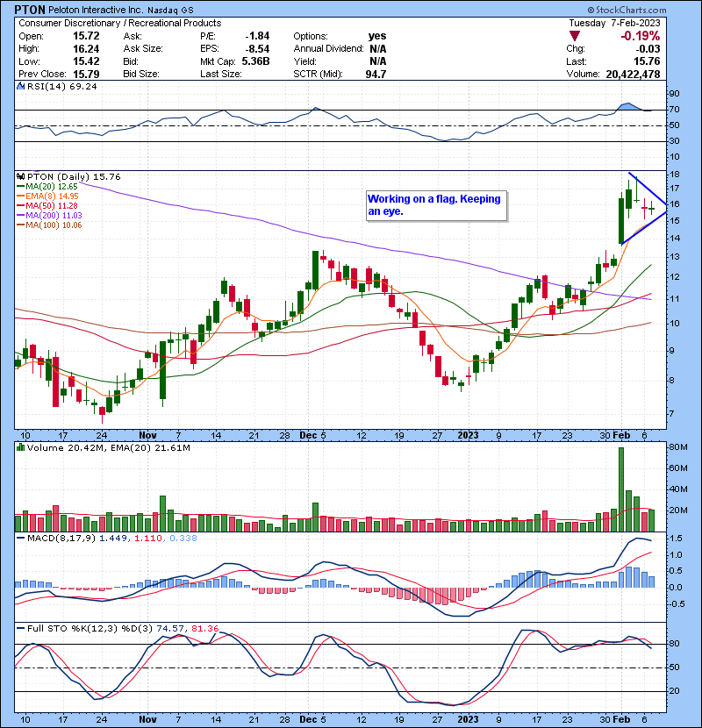
Task: Click the 'Working on a flag' annotation box
Action: [x=436, y=205]
